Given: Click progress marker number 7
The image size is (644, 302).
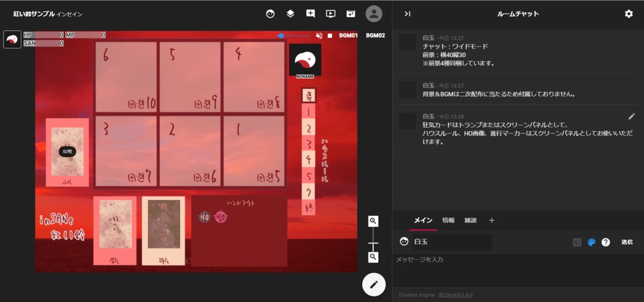Looking at the screenshot, I should [x=308, y=191].
